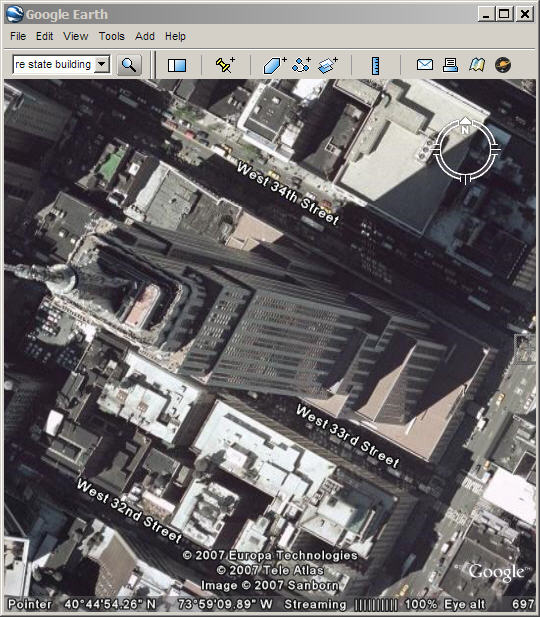Minimize the Google Earth window
Image resolution: width=540 pixels, height=617 pixels.
click(486, 15)
